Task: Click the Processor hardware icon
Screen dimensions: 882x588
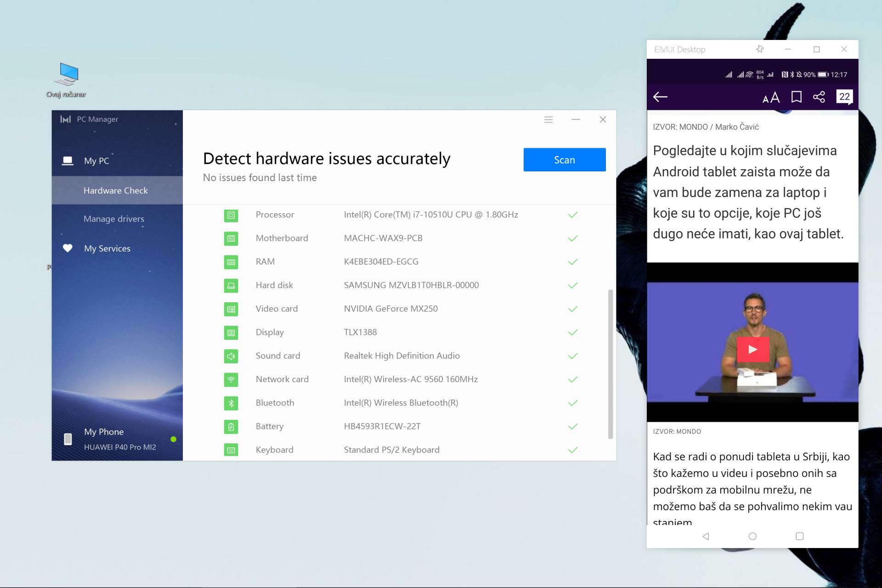Action: coord(231,215)
